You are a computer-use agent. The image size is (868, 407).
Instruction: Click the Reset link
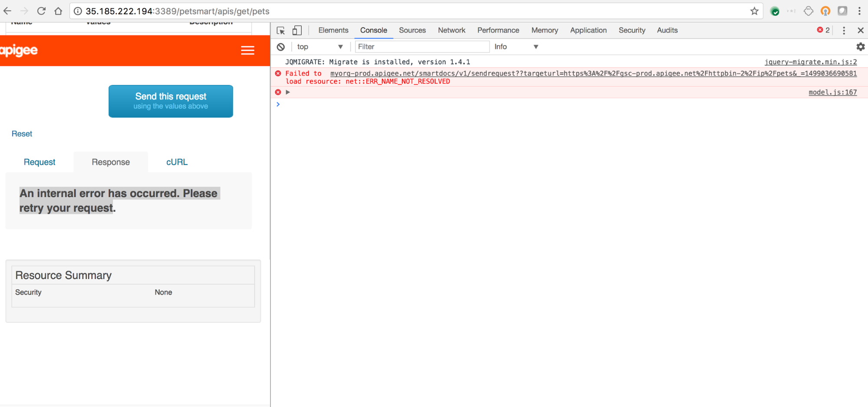click(22, 134)
